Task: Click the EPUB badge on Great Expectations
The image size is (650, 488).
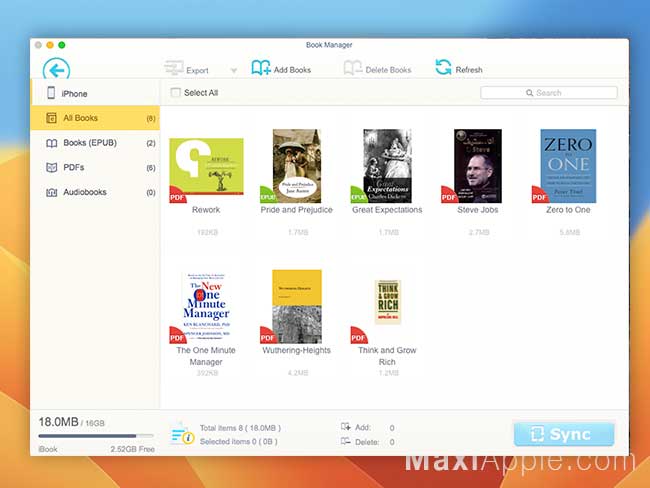Action: (358, 196)
